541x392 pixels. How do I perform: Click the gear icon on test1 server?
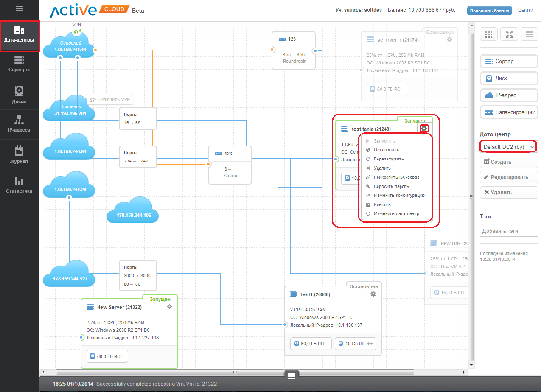pos(373,294)
